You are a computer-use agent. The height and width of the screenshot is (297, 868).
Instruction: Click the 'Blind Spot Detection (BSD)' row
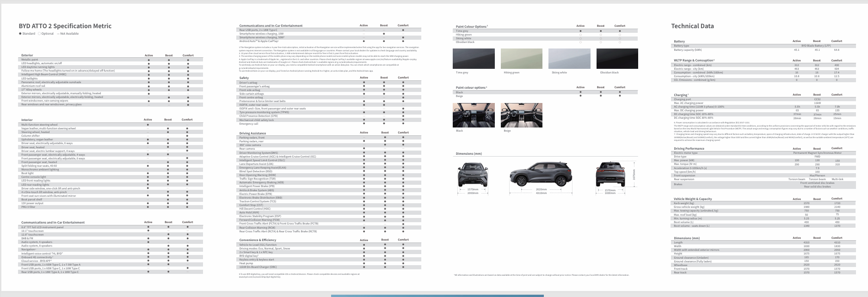330,171
